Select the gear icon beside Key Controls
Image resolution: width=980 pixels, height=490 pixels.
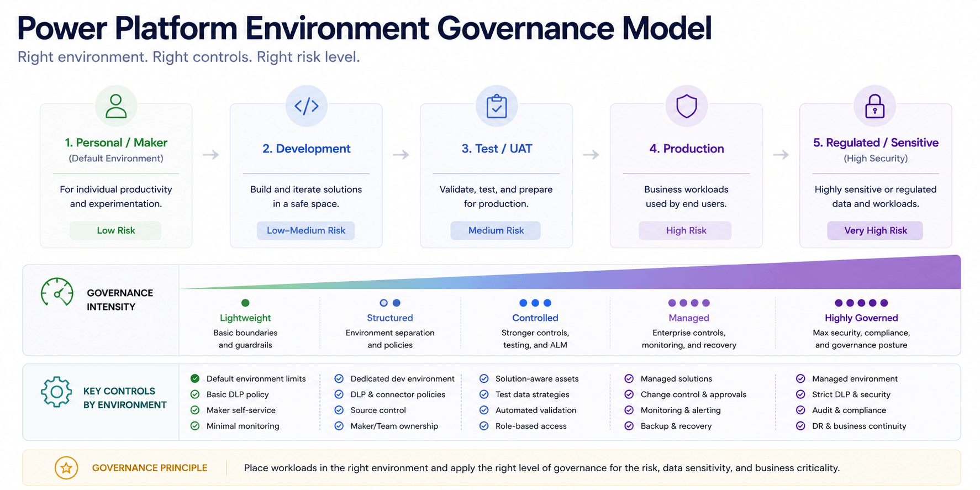pyautogui.click(x=56, y=392)
